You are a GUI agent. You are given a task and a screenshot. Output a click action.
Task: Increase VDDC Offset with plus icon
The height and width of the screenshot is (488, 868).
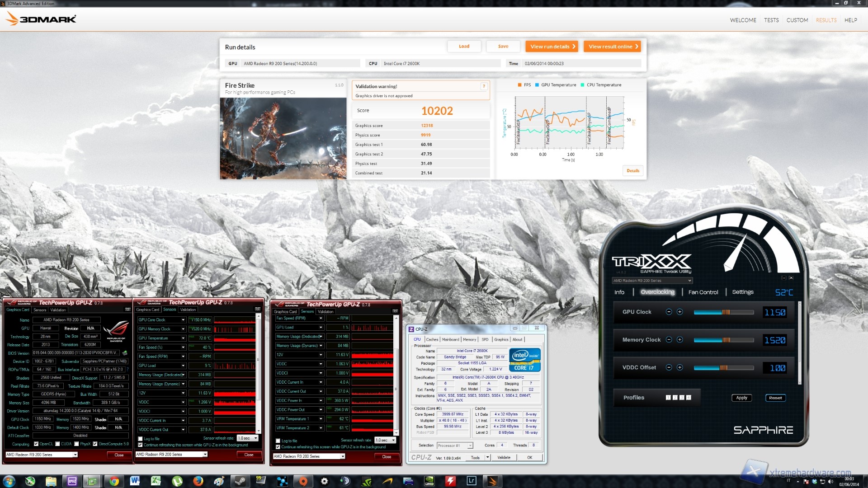[679, 368]
